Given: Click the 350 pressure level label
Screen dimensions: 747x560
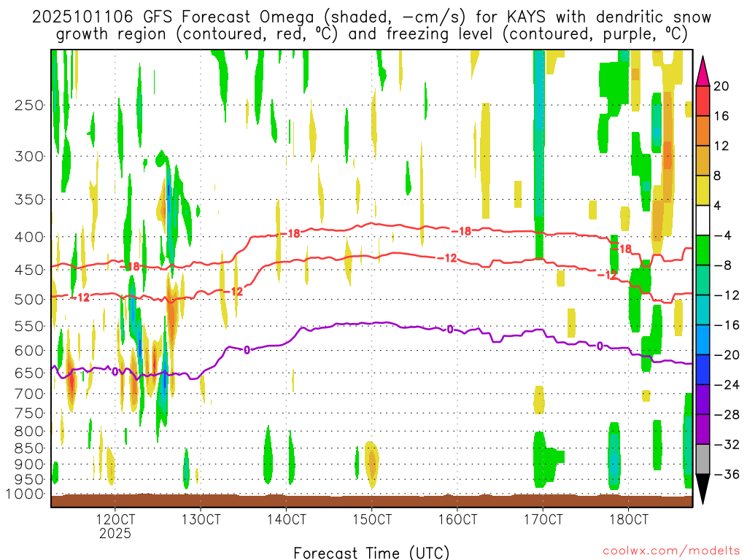Looking at the screenshot, I should point(29,200).
